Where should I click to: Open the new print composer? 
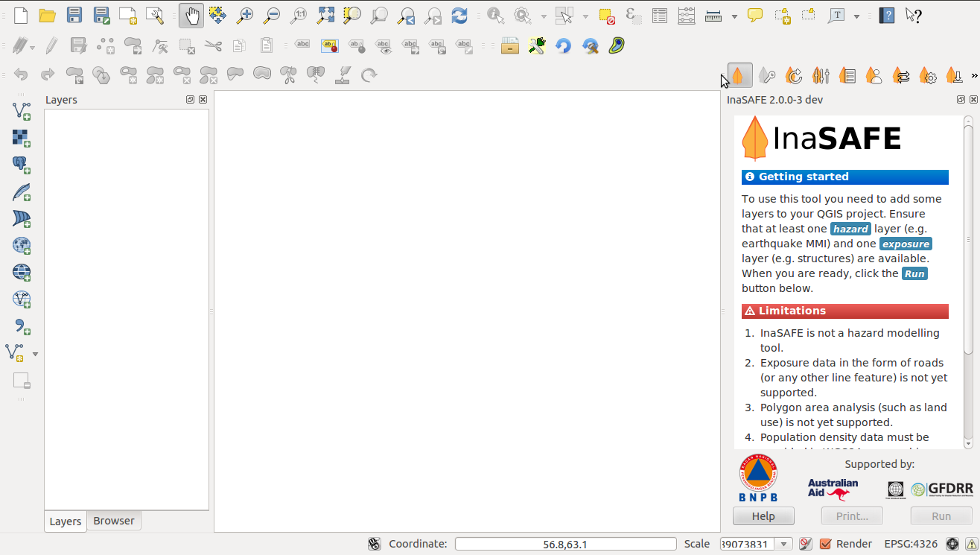pos(128,15)
